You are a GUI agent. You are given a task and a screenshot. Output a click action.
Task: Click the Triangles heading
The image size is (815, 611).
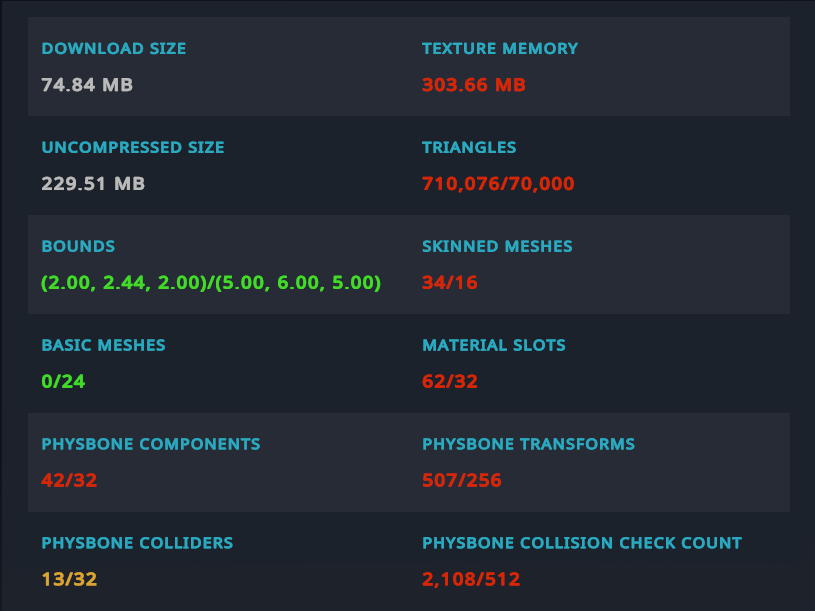tap(469, 147)
